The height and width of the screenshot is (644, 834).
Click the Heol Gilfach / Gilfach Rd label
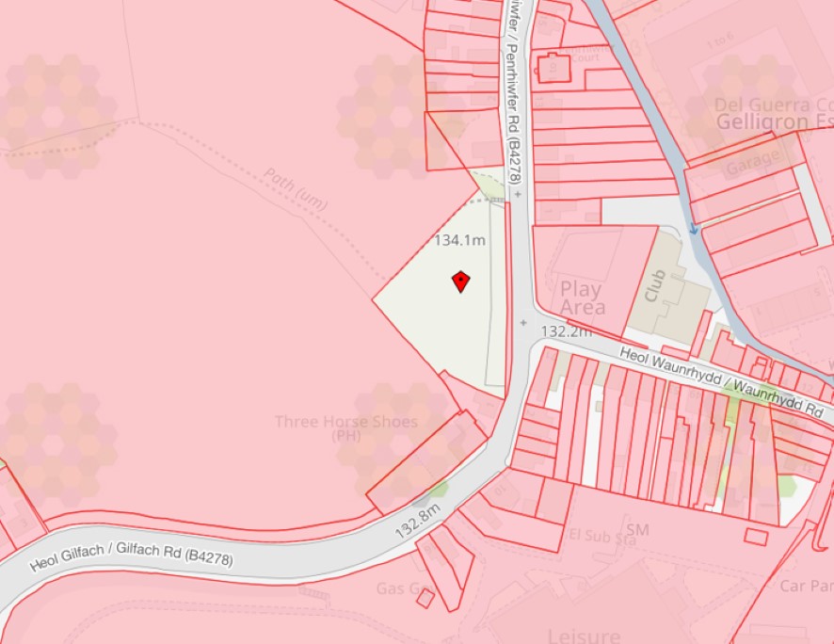click(x=132, y=556)
